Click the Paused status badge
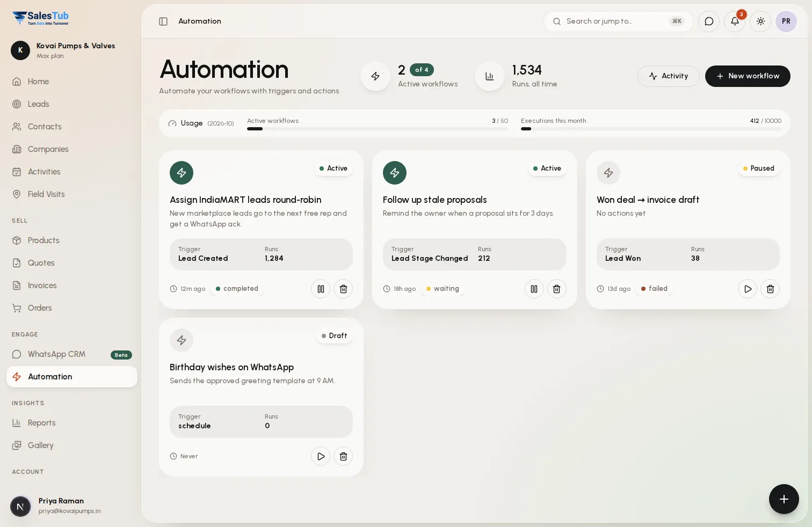The image size is (812, 527). [759, 169]
